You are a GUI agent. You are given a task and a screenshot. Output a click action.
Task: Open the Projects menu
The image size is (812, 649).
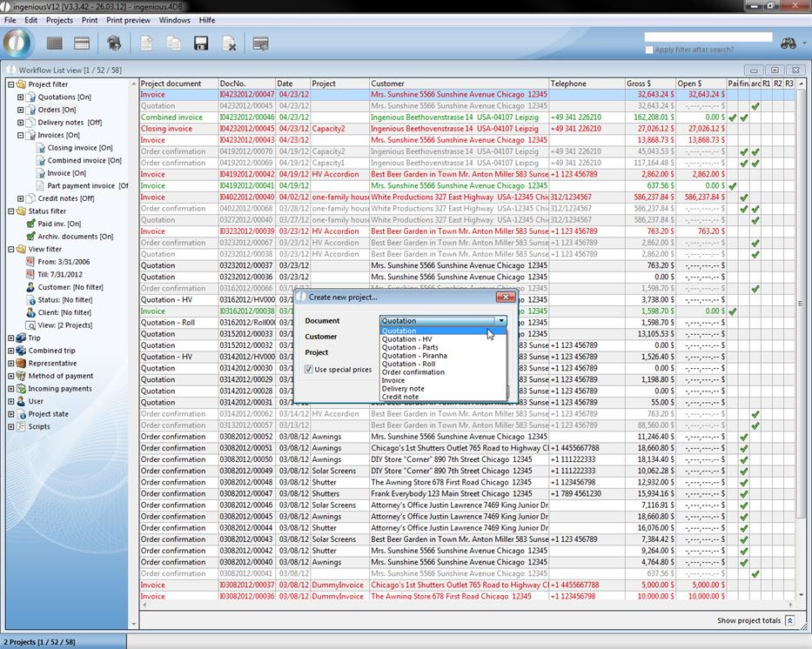click(x=59, y=20)
